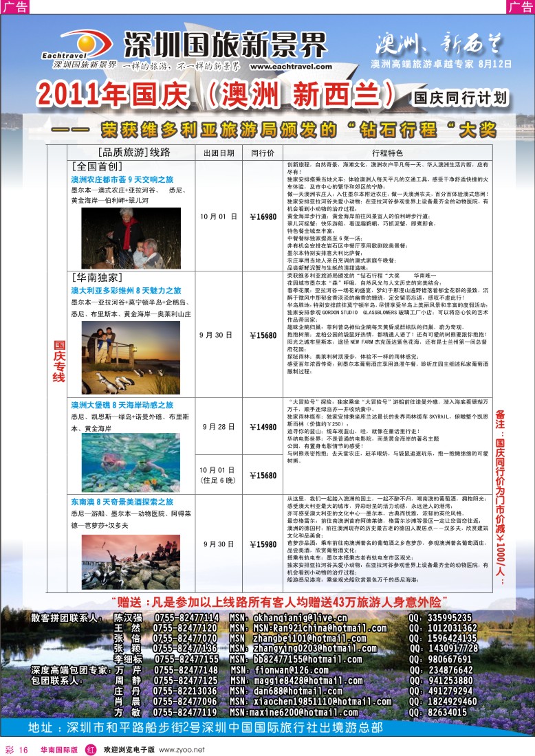Click the Eachtravel sun logo
Viewport: 535px width, 756px height.
[x=85, y=43]
